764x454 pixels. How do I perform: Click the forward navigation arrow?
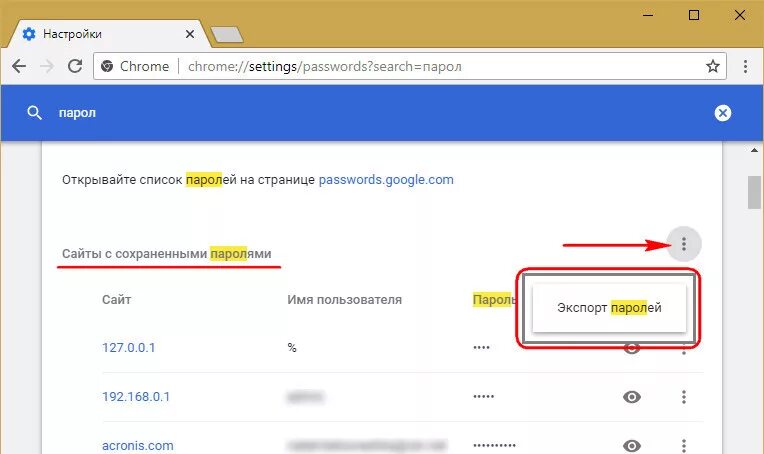(47, 66)
